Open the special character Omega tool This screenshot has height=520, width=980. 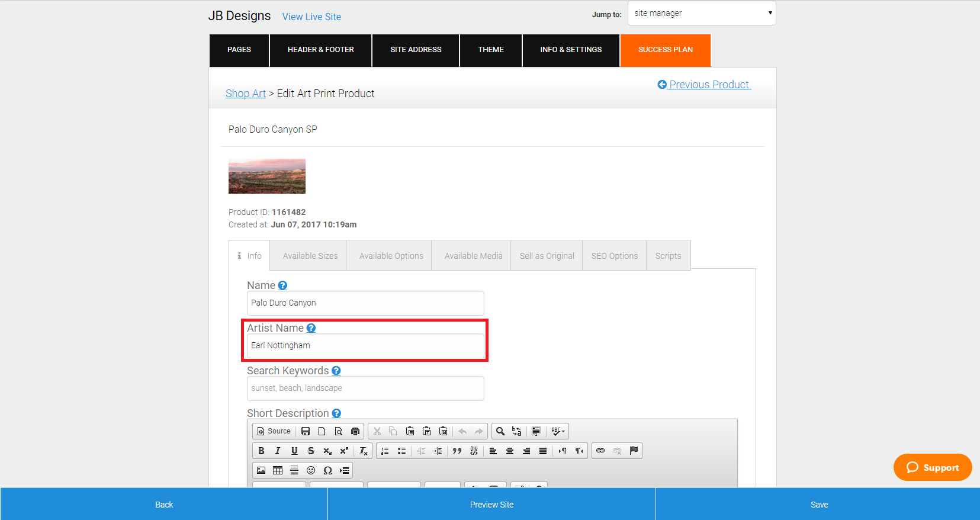[327, 470]
